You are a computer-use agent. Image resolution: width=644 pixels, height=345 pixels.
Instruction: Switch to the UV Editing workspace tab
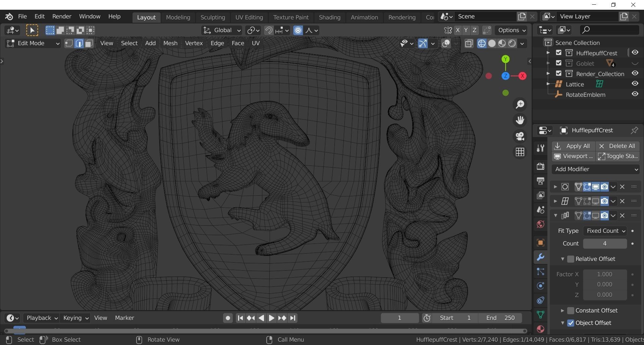point(249,17)
